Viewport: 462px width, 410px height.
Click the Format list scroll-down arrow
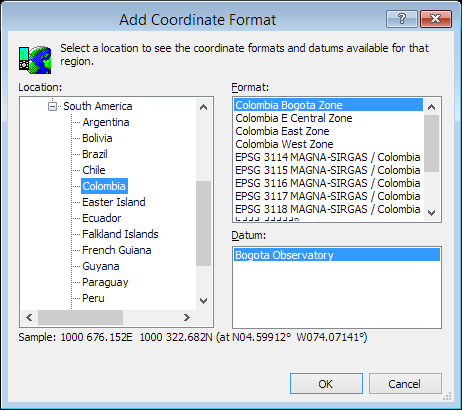coord(431,213)
